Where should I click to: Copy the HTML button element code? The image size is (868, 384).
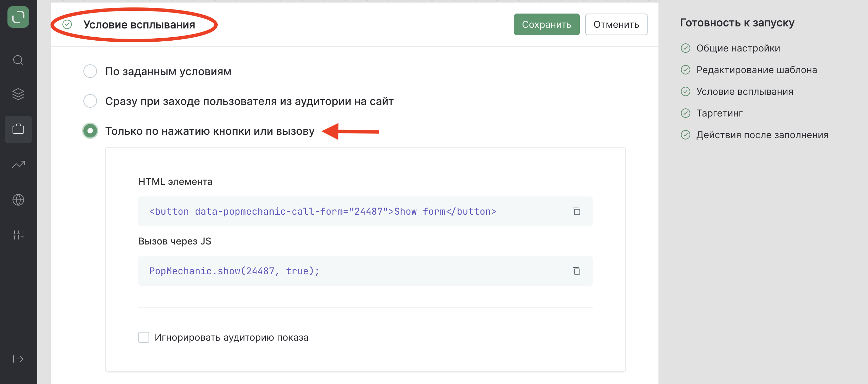click(576, 211)
